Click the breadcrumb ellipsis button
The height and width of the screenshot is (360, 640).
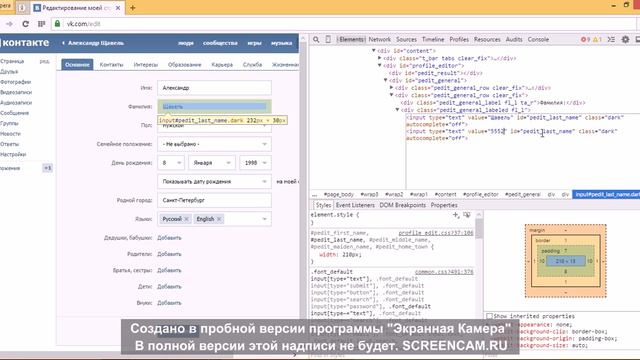[x=315, y=195]
